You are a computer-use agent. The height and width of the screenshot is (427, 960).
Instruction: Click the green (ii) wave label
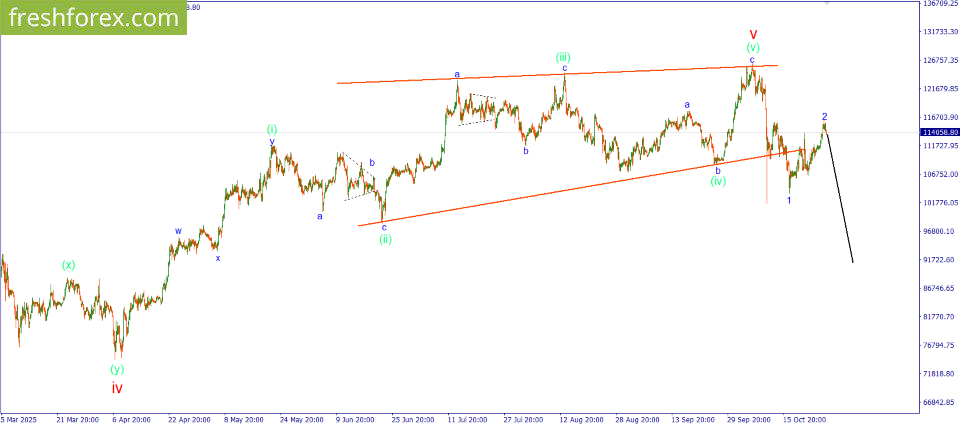[385, 239]
